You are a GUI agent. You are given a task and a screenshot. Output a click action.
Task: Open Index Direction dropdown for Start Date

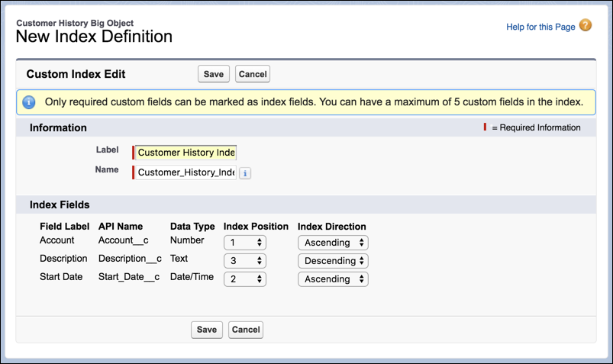tap(333, 279)
